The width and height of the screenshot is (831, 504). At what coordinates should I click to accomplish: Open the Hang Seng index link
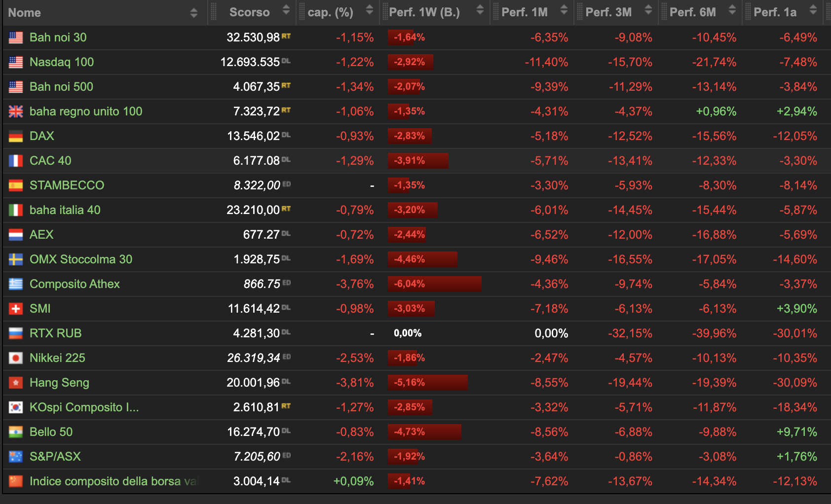pos(59,383)
